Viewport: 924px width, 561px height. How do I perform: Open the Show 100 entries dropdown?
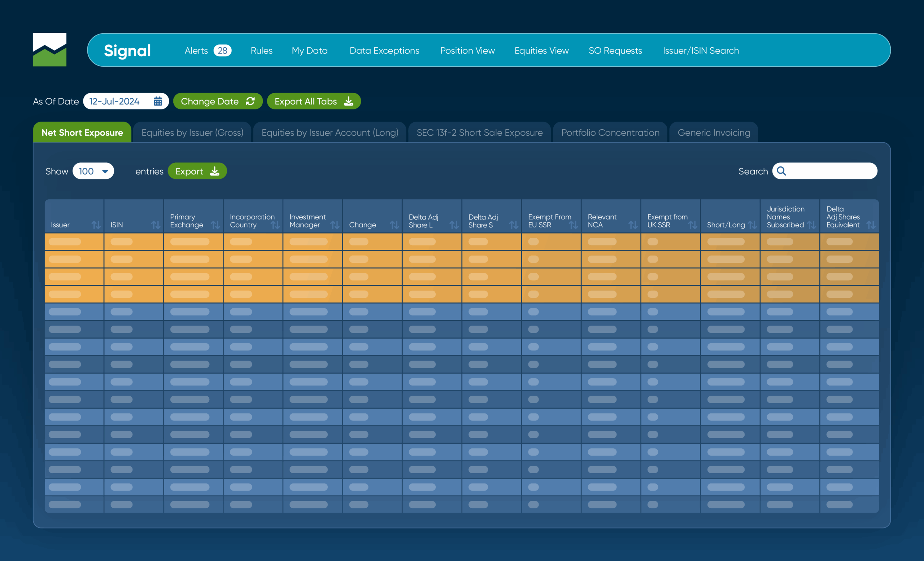click(93, 171)
